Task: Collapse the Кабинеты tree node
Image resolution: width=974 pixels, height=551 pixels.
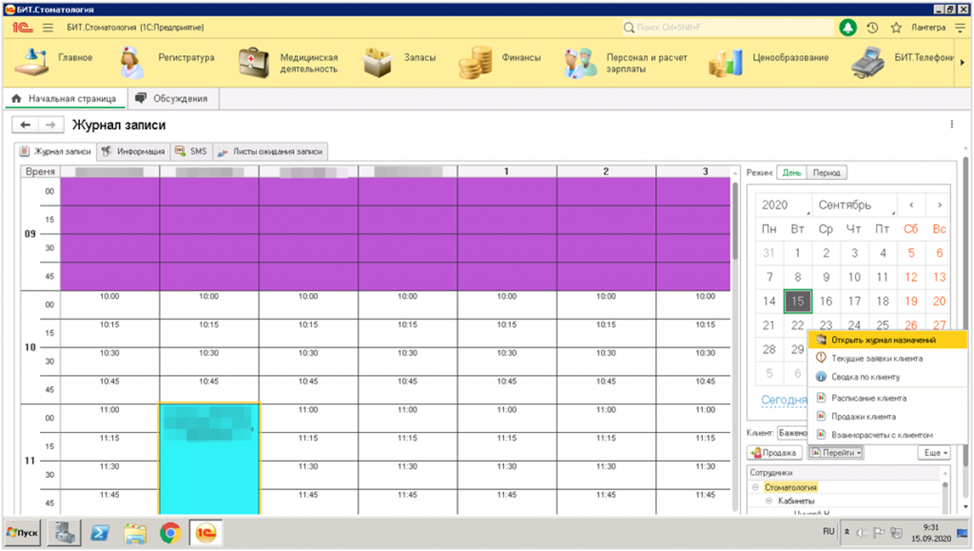Action: [x=769, y=500]
